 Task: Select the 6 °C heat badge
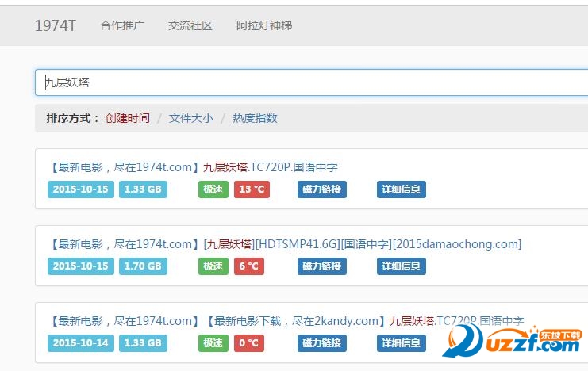pyautogui.click(x=249, y=266)
